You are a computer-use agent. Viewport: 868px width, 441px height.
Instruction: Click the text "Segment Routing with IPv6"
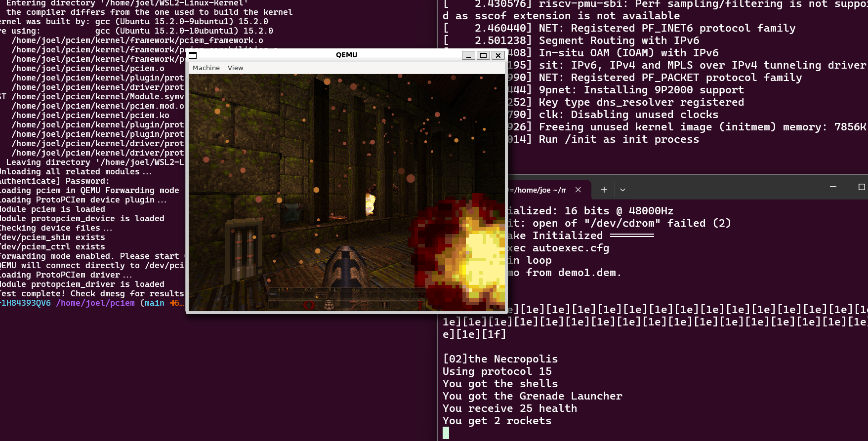(619, 40)
